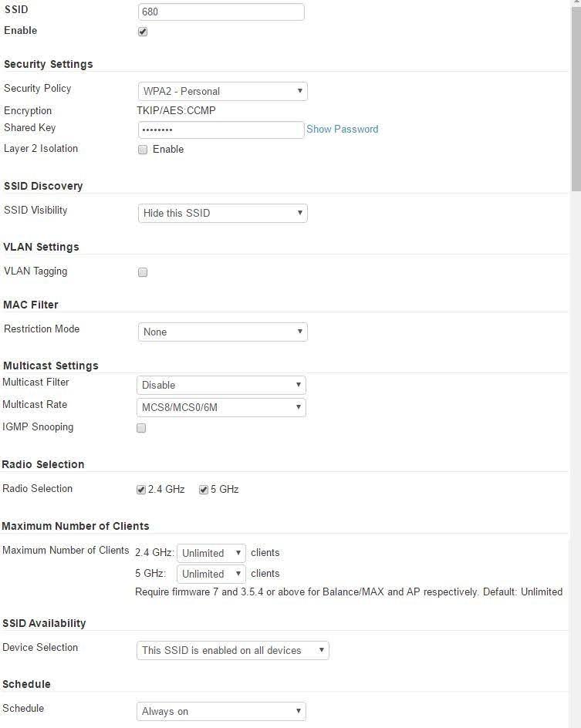Click the vertical page scrollbar
The image size is (581, 728).
tap(576, 100)
